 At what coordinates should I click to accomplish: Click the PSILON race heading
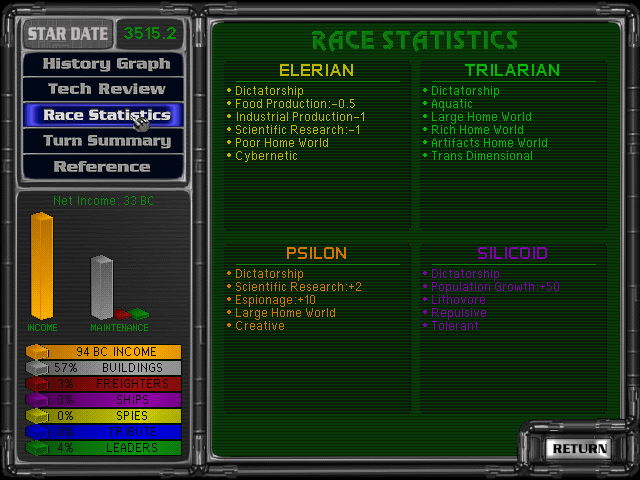click(316, 253)
